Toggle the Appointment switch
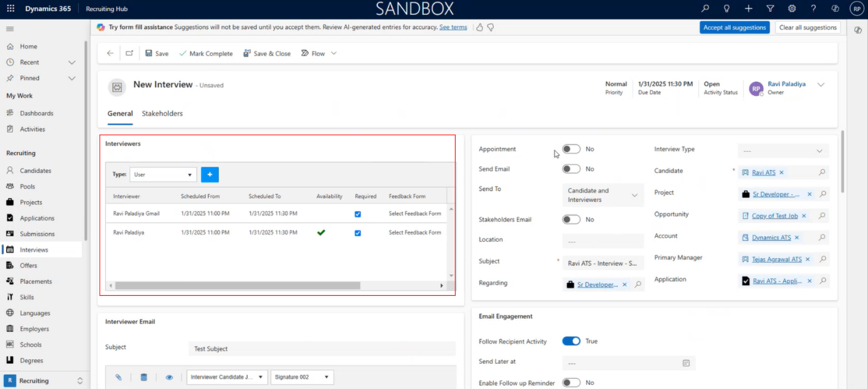The width and height of the screenshot is (868, 389). tap(571, 149)
